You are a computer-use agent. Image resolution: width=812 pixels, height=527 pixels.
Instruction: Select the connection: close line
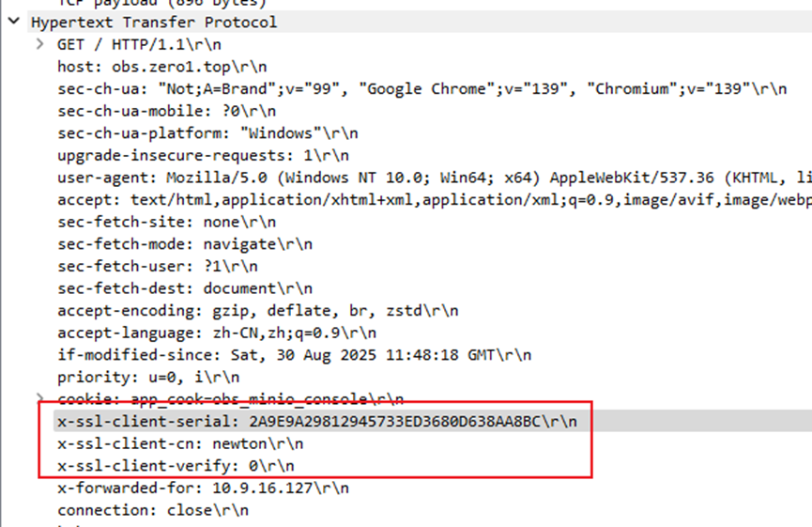tap(153, 510)
